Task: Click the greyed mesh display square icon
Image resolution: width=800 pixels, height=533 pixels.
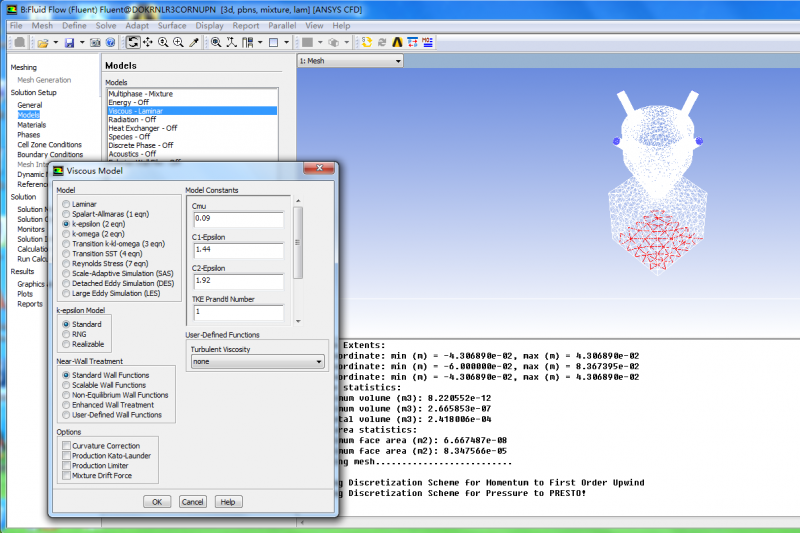Action: (x=307, y=42)
